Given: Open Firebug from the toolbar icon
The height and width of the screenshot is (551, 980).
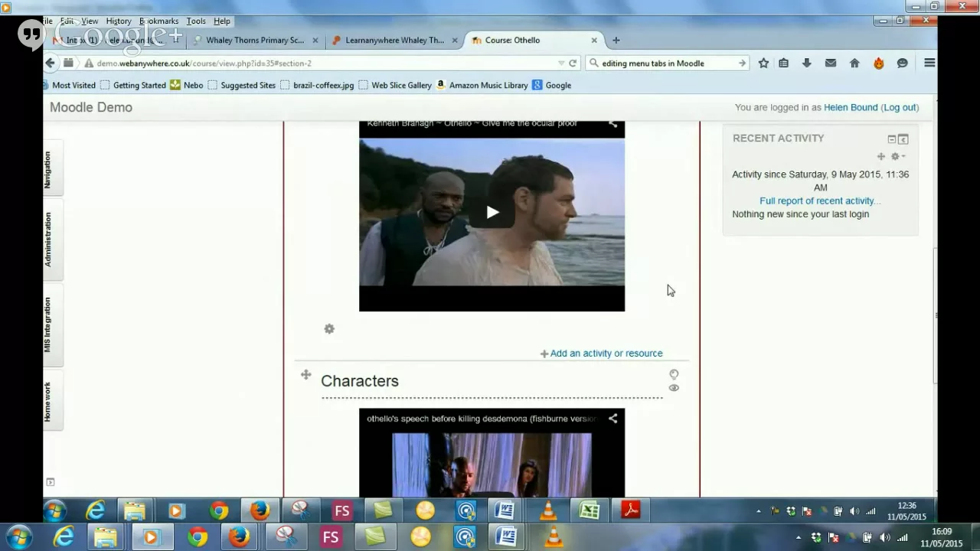Looking at the screenshot, I should pos(879,64).
